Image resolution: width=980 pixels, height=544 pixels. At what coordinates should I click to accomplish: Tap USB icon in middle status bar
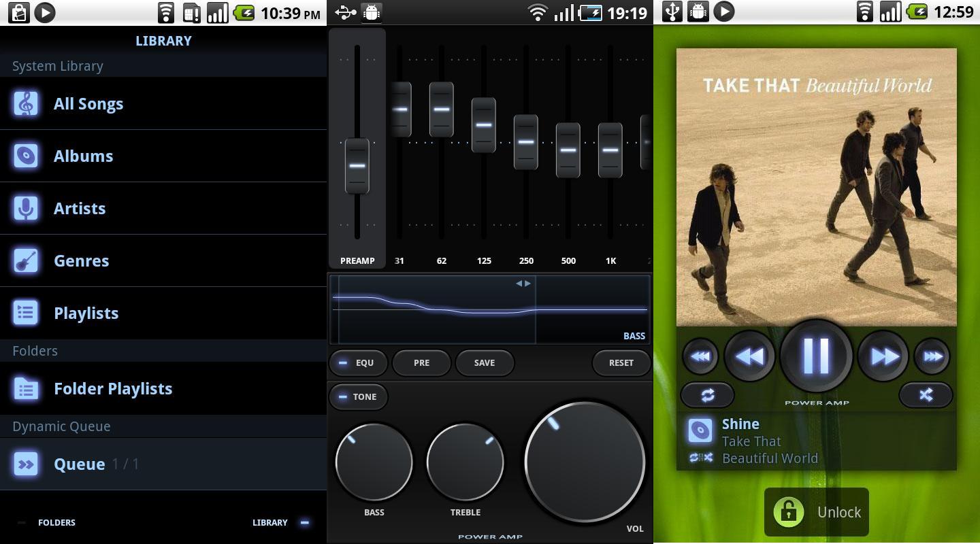pos(345,12)
